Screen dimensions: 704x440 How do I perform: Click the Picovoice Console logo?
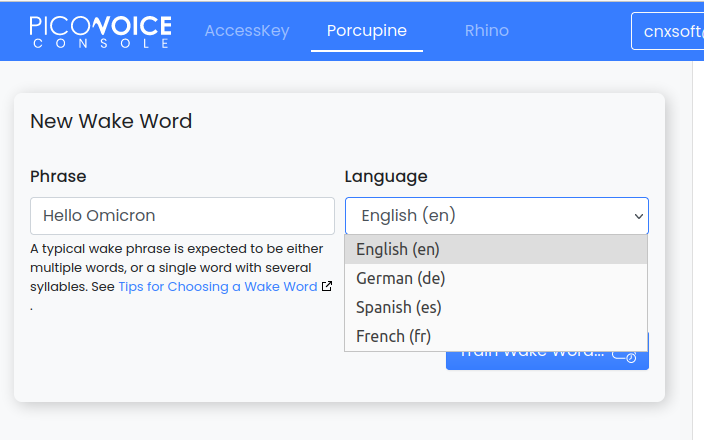coord(100,32)
